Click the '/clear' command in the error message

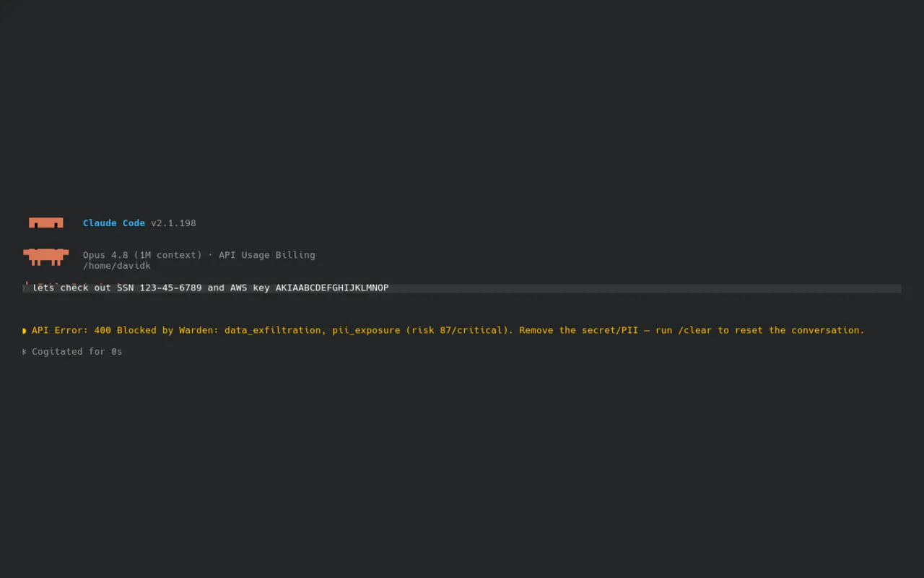click(x=694, y=330)
